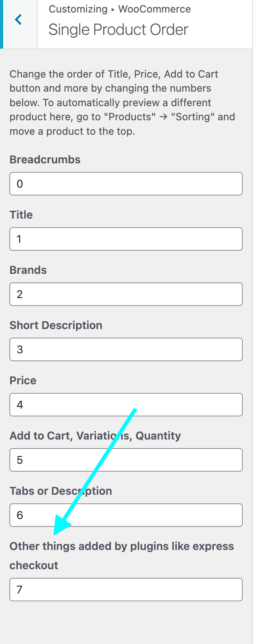Click the express checkout plugins order field

[126, 590]
